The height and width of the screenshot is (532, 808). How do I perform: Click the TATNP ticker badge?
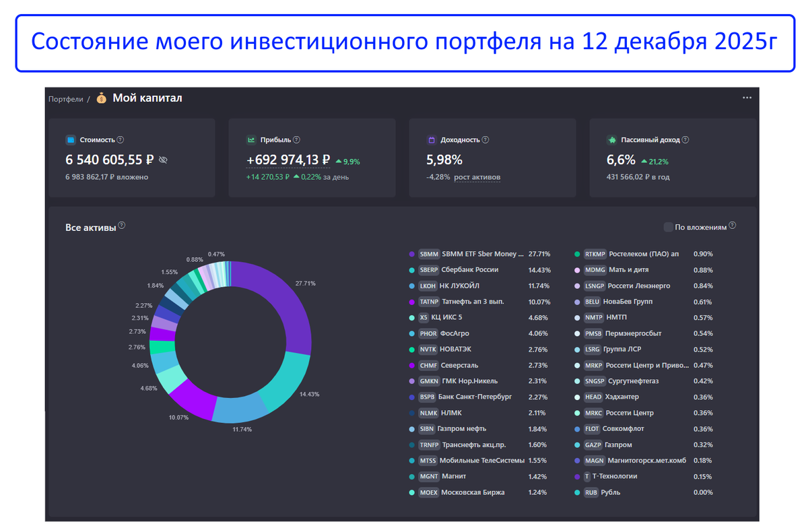click(x=430, y=302)
